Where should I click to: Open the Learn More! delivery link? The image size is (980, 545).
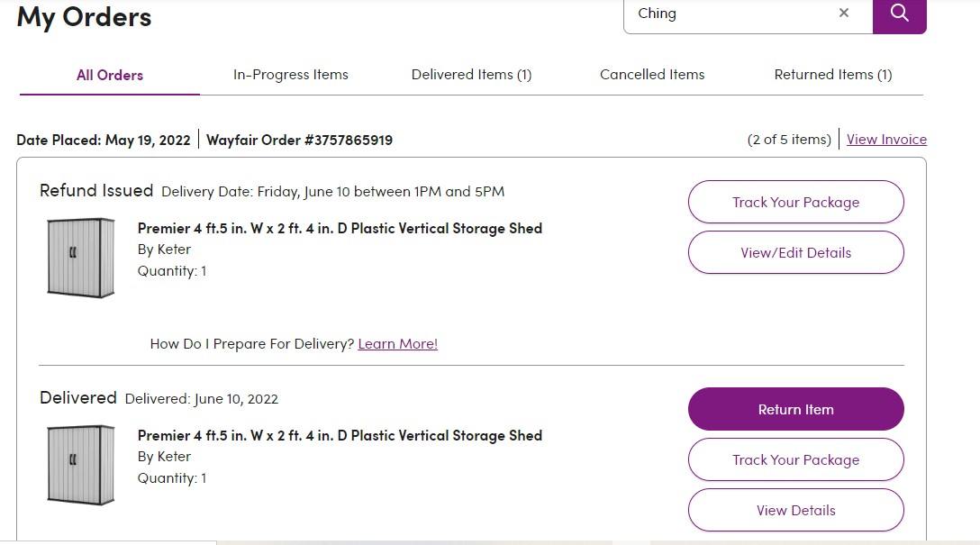(397, 344)
